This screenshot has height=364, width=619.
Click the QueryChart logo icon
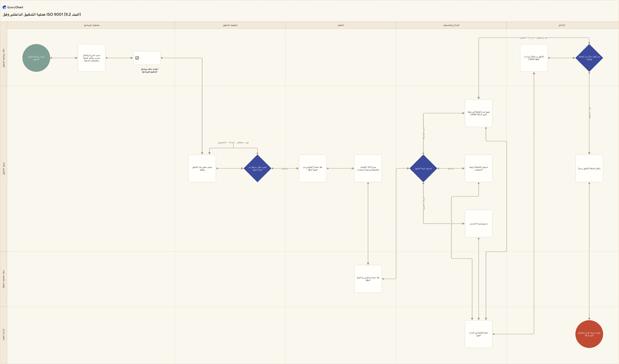coord(4,7)
